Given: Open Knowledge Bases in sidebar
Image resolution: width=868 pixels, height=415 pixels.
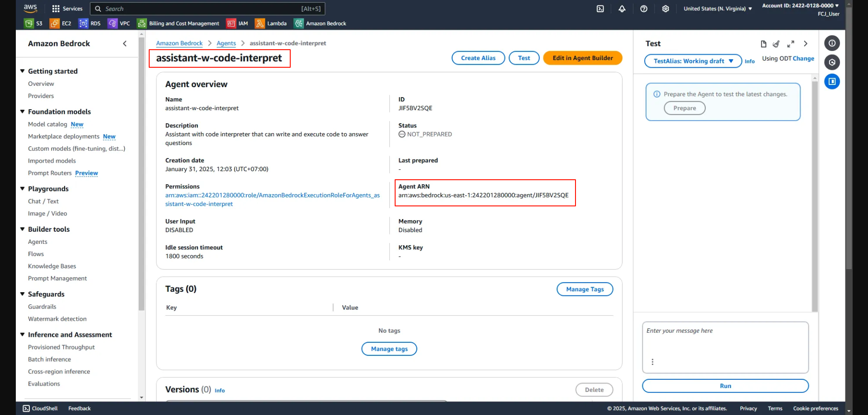Looking at the screenshot, I should click(52, 266).
